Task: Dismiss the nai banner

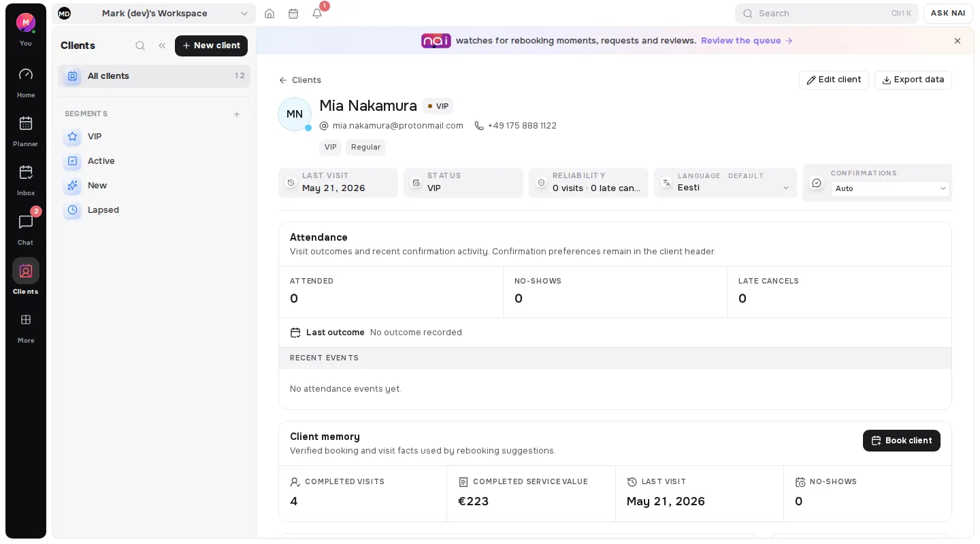Action: (958, 41)
